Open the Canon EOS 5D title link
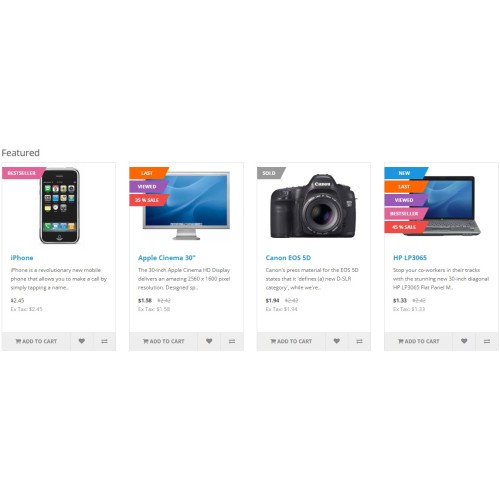Image resolution: width=500 pixels, height=500 pixels. (288, 258)
